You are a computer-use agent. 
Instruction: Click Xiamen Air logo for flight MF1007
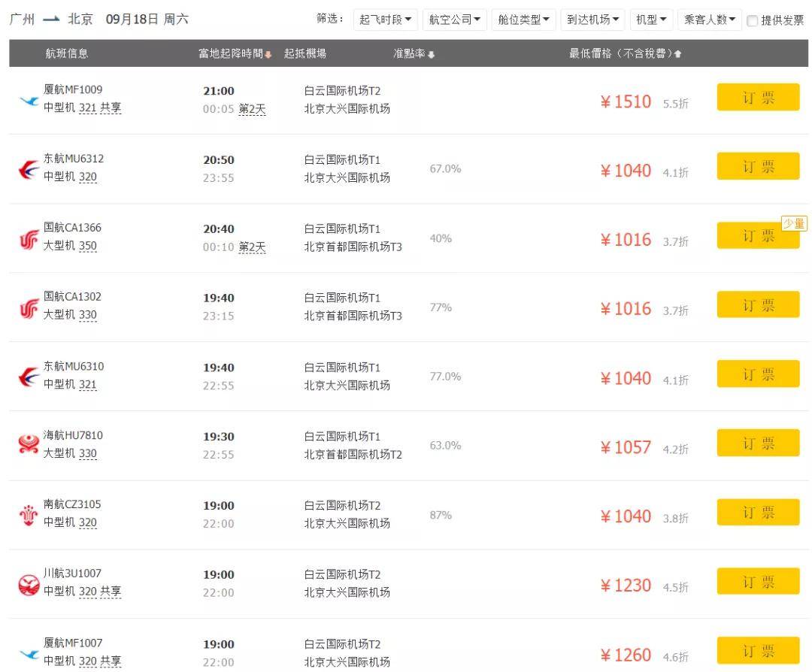[29, 654]
